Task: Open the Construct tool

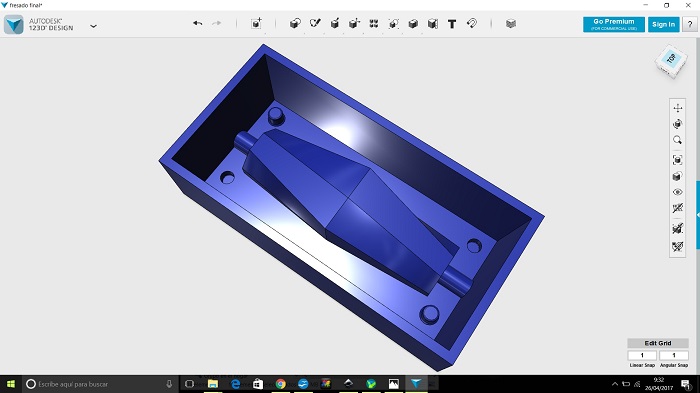Action: [x=335, y=24]
